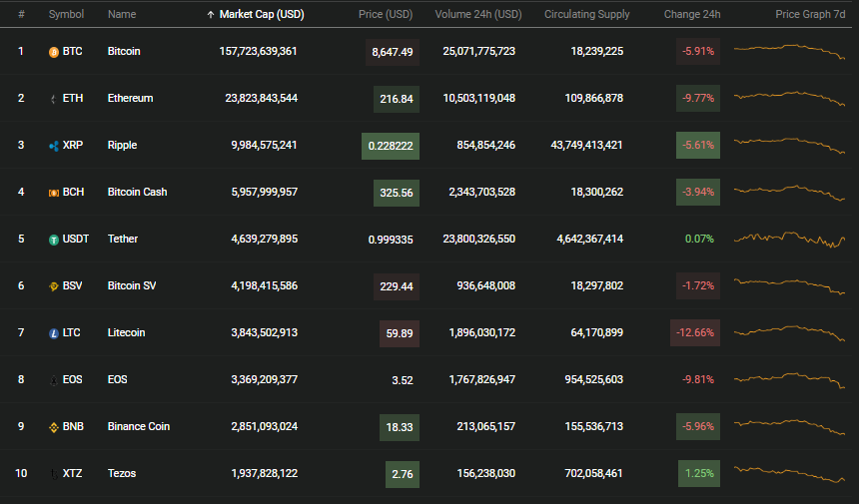Screen dimensions: 859x504
Task: Click Tether's 7d price graph
Action: [x=789, y=240]
